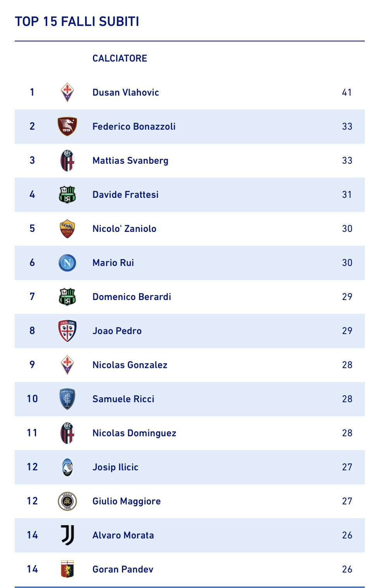Click the Atalanta logo next to Josip Ilicic

click(x=67, y=467)
